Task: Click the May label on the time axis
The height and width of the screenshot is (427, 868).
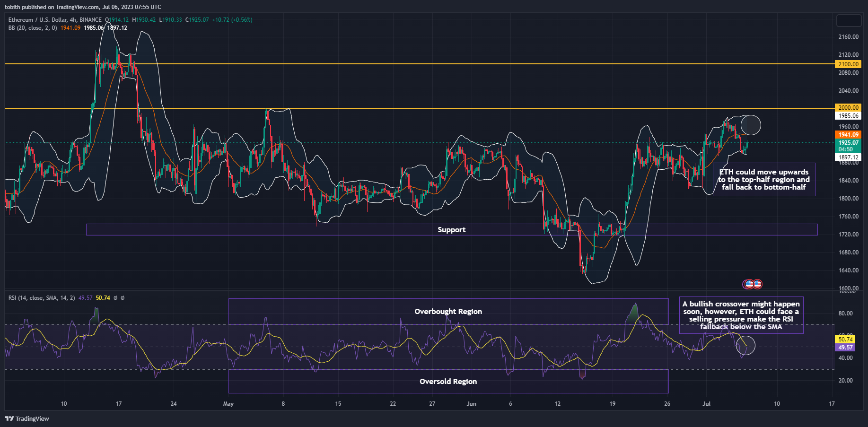Action: [x=228, y=404]
